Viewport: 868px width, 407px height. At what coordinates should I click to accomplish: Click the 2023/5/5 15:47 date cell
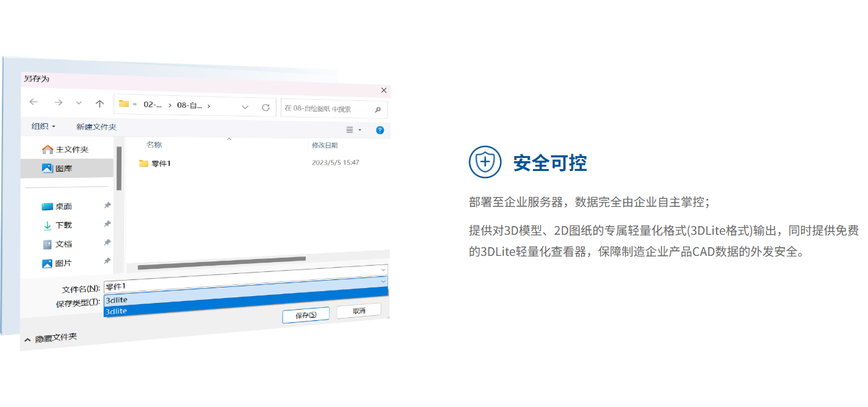pos(335,162)
